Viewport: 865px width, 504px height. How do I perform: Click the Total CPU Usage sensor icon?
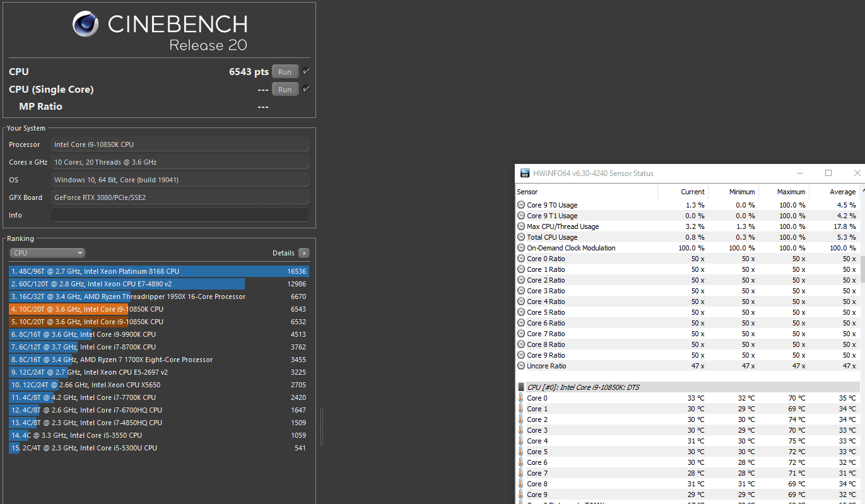(x=521, y=237)
